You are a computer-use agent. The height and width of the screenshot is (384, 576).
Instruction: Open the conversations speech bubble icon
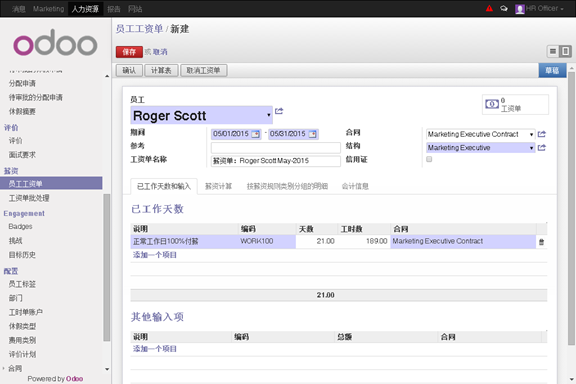point(504,8)
